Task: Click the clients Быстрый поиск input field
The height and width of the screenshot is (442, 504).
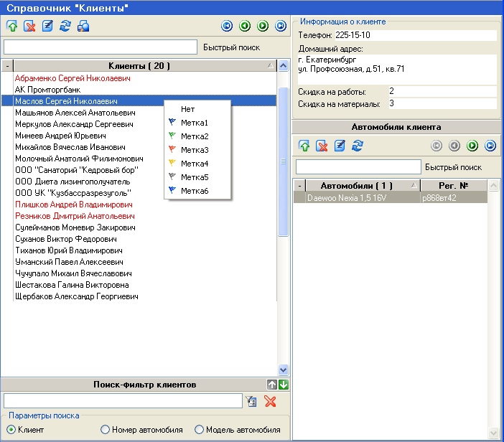Action: [x=100, y=47]
